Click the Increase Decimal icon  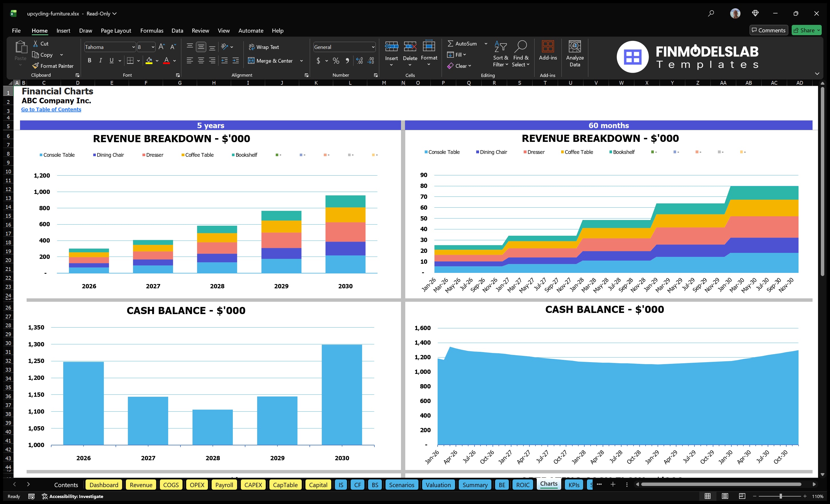point(359,61)
